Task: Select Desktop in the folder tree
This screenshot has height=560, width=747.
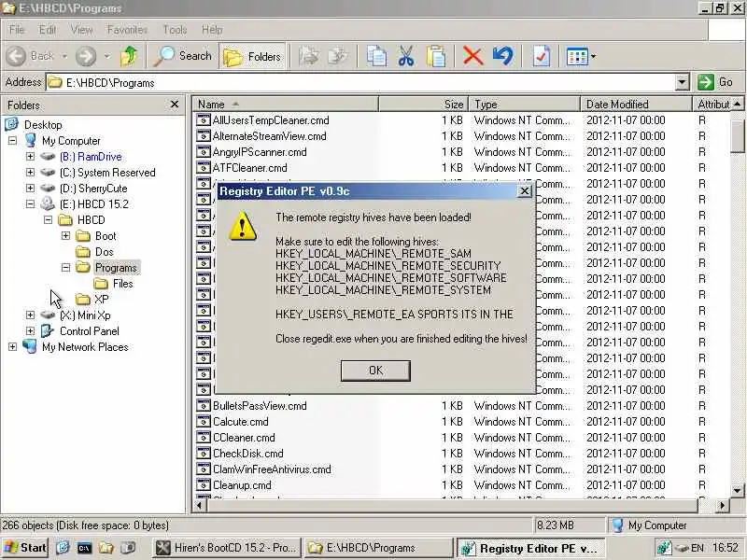Action: click(43, 125)
